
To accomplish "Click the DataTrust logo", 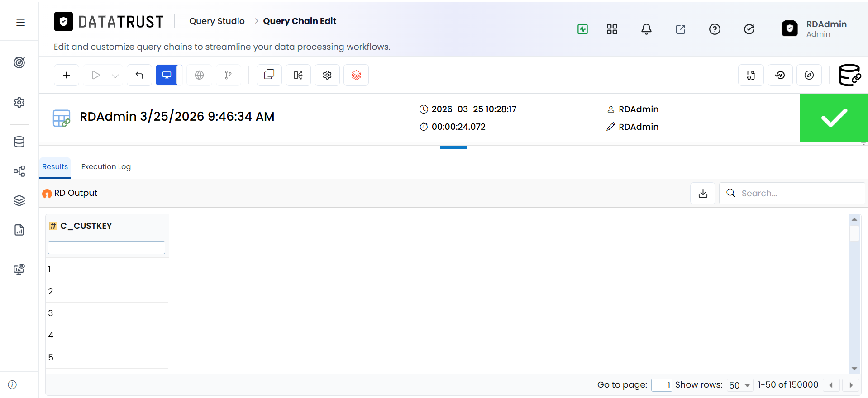I will click(x=109, y=21).
